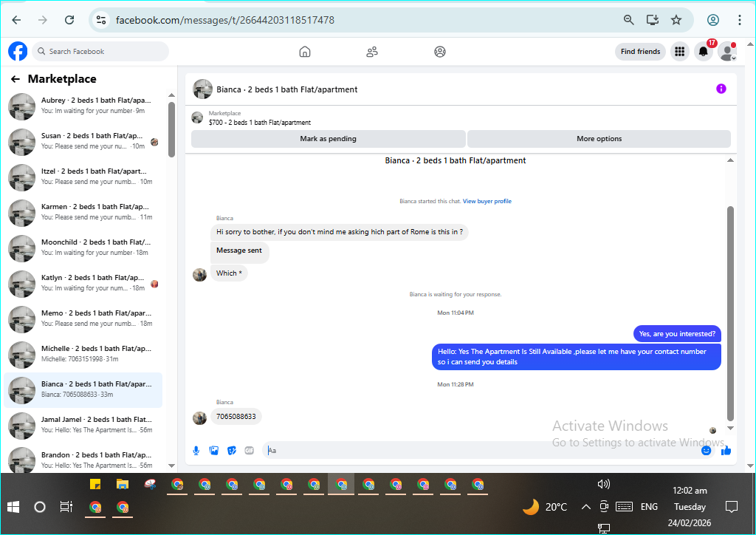Open Katlyn conversation in list
Image resolution: width=756 pixels, height=535 pixels.
click(83, 283)
